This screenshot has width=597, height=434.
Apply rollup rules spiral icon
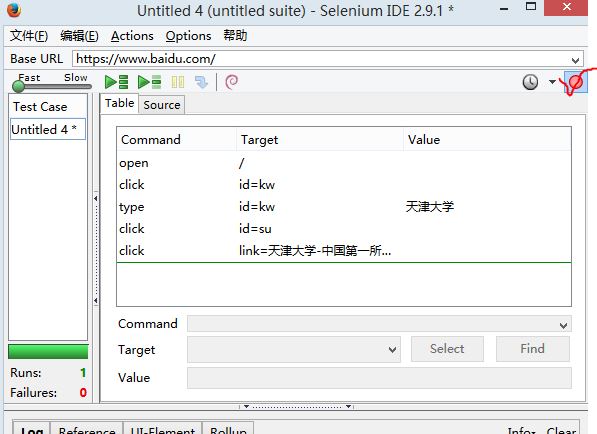231,82
